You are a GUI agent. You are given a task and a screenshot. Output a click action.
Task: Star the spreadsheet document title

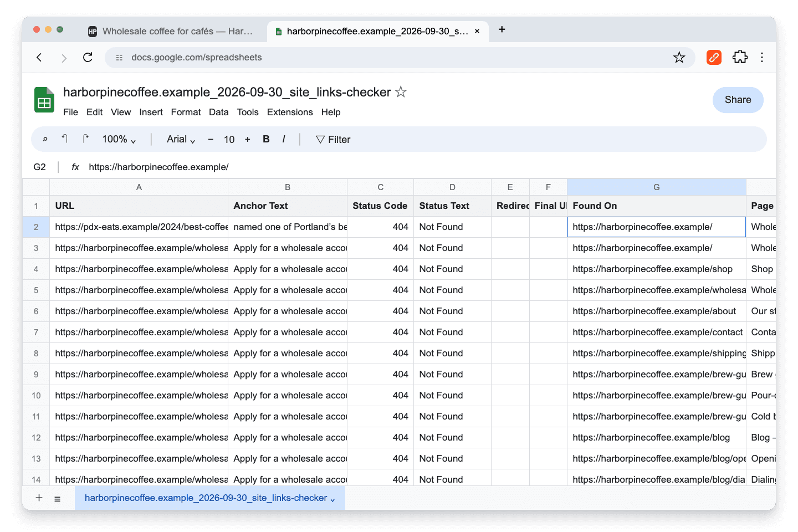[x=401, y=92]
